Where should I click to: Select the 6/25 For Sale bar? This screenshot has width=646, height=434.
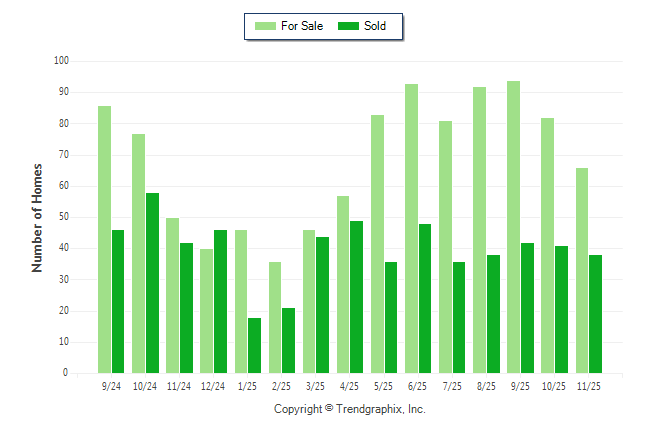411,228
